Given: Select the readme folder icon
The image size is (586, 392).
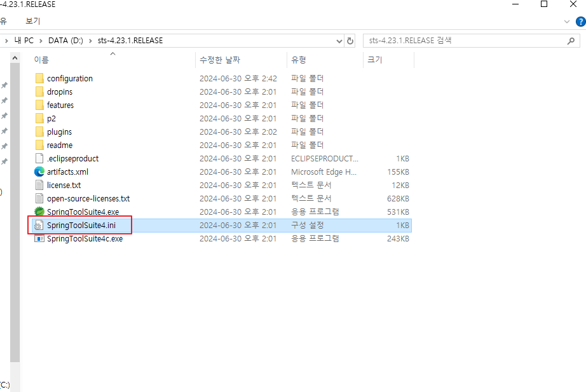Looking at the screenshot, I should pos(39,145).
